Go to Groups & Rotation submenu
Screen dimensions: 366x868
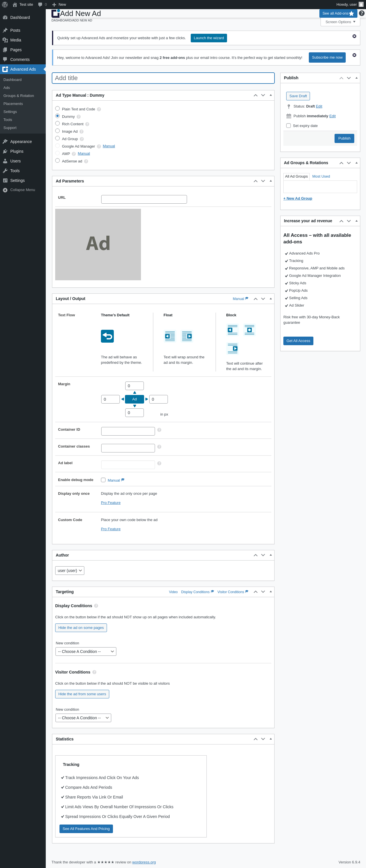coord(19,96)
